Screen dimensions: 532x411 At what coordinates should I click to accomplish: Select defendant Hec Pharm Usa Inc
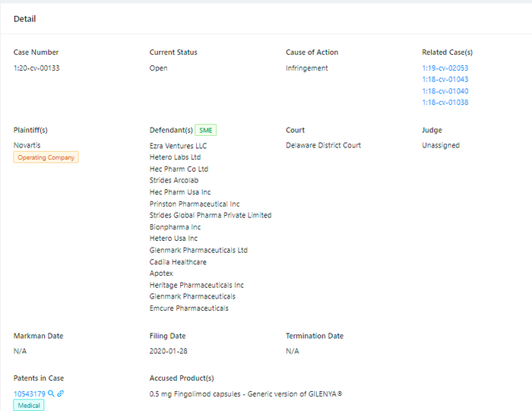coord(180,192)
